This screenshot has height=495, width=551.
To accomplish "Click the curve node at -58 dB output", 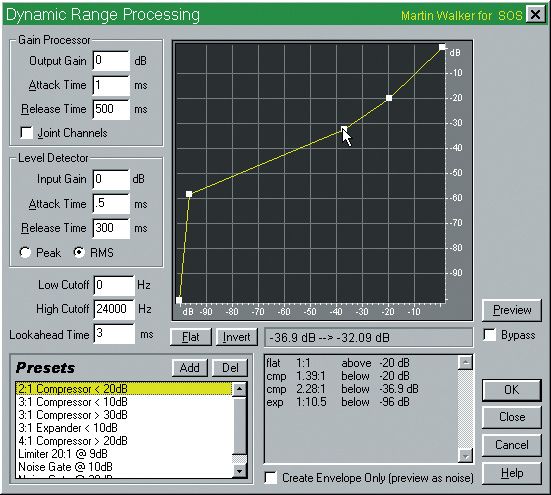I will (189, 194).
